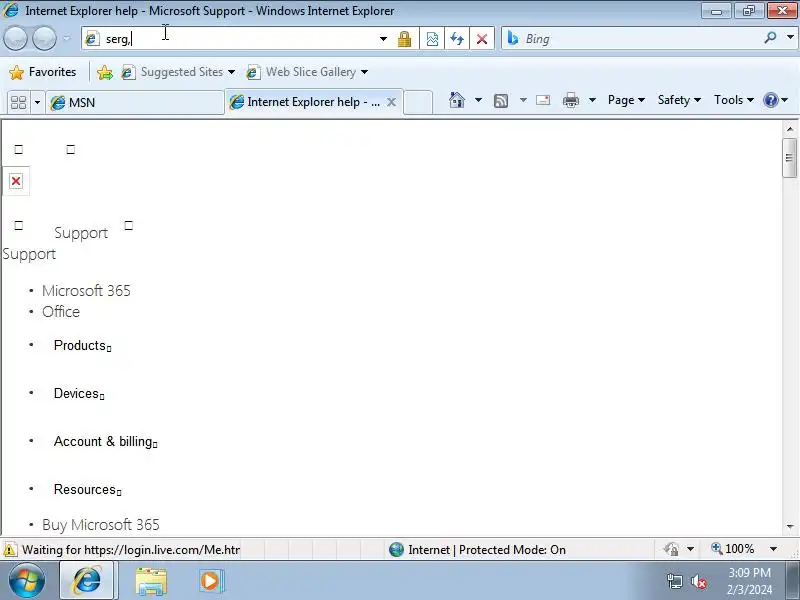Expand the address bar autocomplete dropdown
This screenshot has height=600, width=800.
pyautogui.click(x=383, y=39)
